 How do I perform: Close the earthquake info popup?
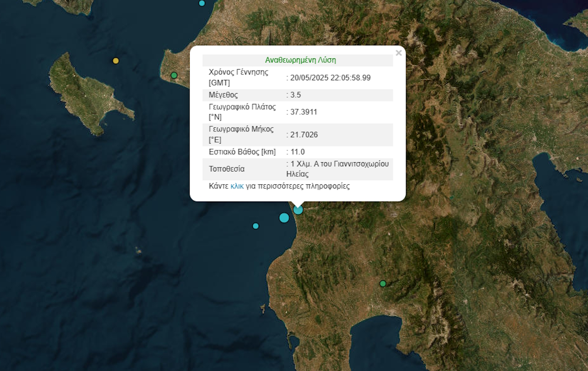(x=398, y=53)
